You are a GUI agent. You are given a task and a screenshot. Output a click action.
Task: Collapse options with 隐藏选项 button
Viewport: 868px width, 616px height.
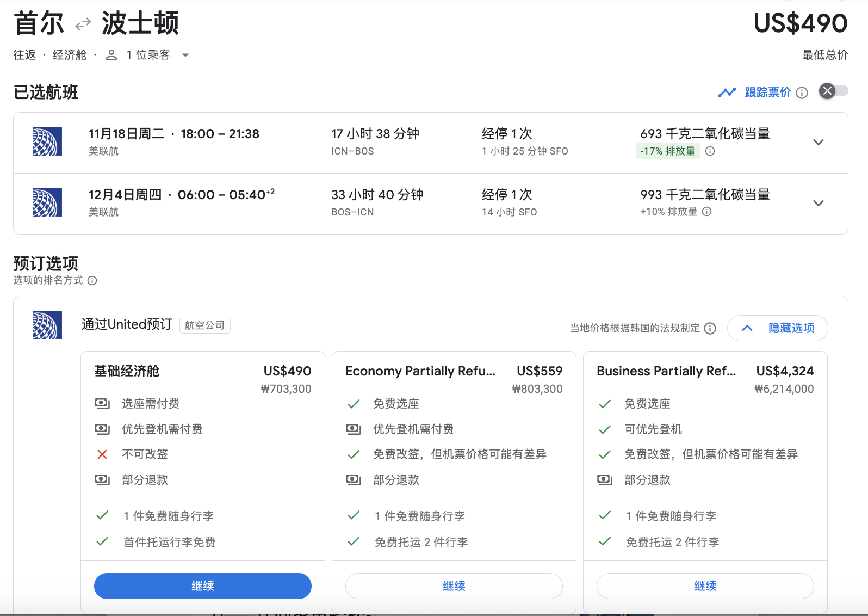click(777, 328)
